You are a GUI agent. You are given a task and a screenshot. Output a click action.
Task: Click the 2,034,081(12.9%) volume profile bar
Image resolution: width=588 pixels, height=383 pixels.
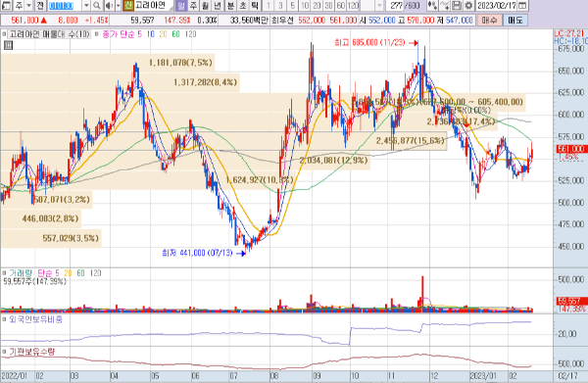pos(185,161)
